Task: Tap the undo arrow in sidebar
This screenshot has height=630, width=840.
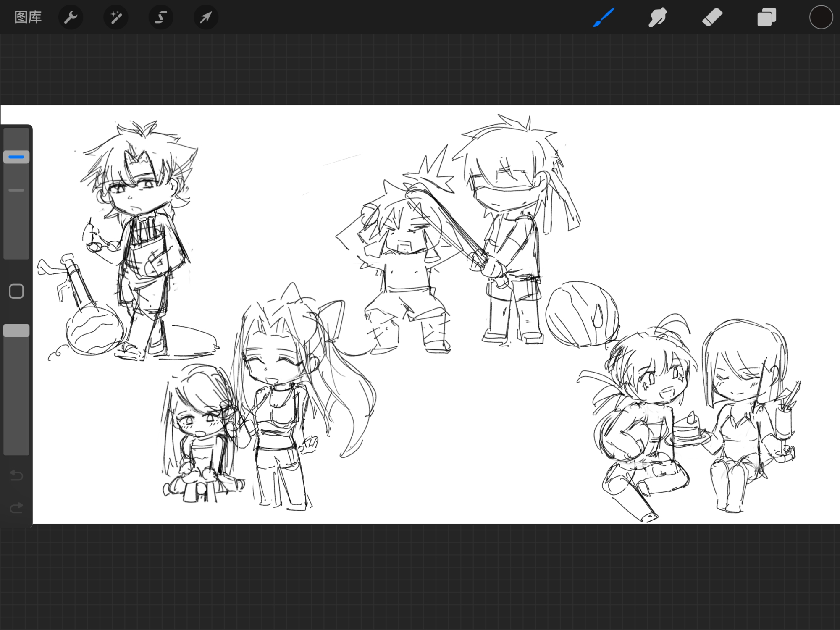Action: [x=16, y=475]
